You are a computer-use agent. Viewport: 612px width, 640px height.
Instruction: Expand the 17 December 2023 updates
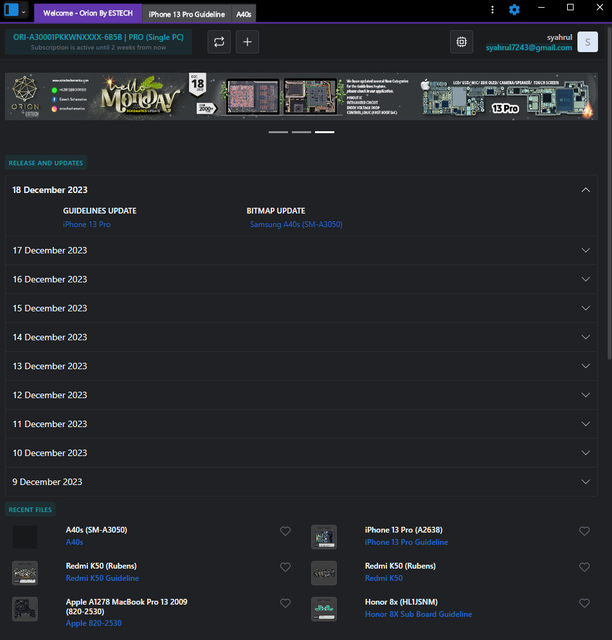585,250
